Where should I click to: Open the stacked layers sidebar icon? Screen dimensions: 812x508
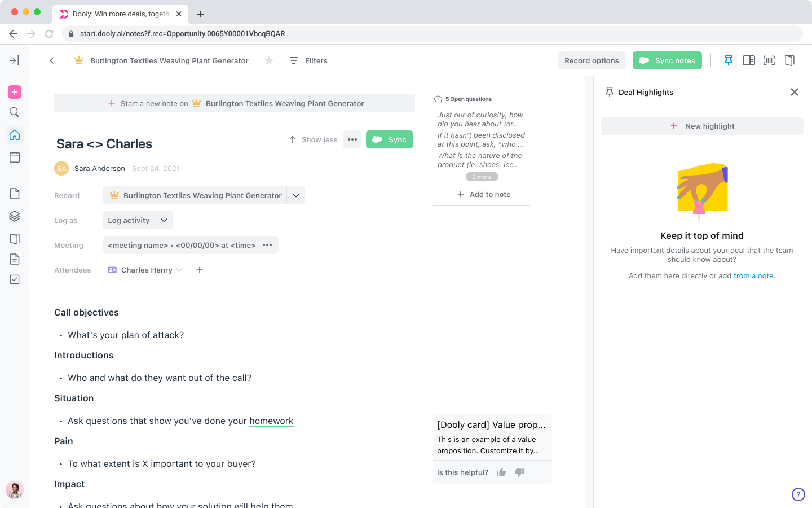point(15,216)
